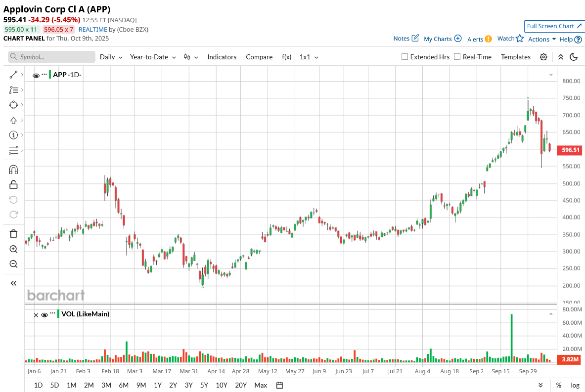Image resolution: width=585 pixels, height=392 pixels.
Task: Open the 1x1 grid layout dropdown
Action: [309, 57]
